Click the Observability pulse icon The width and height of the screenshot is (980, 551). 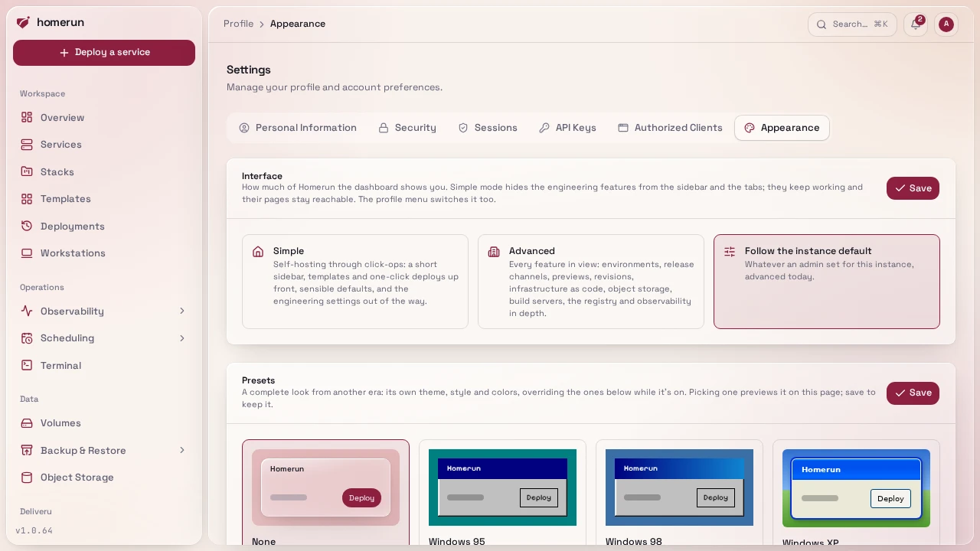click(27, 311)
